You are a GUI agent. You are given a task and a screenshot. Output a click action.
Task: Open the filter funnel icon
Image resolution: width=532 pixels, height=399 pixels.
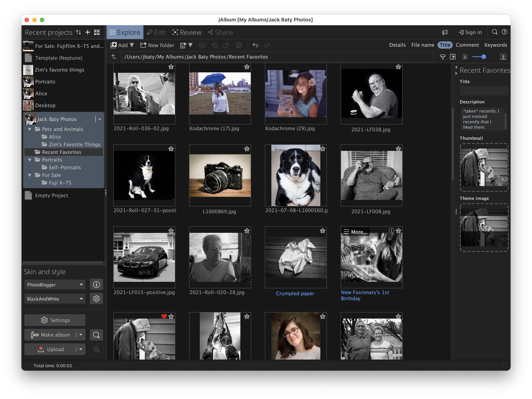[x=442, y=57]
